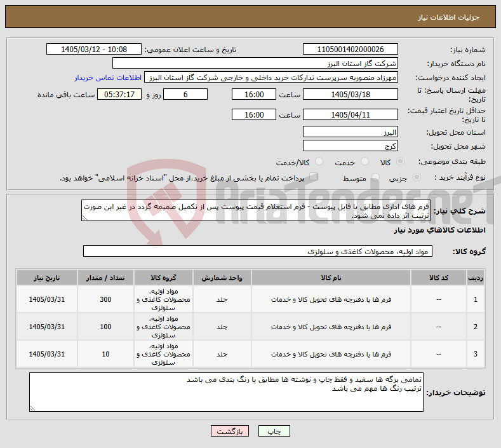Select the کالا radio button
This screenshot has width=501, height=448.
tap(400, 161)
